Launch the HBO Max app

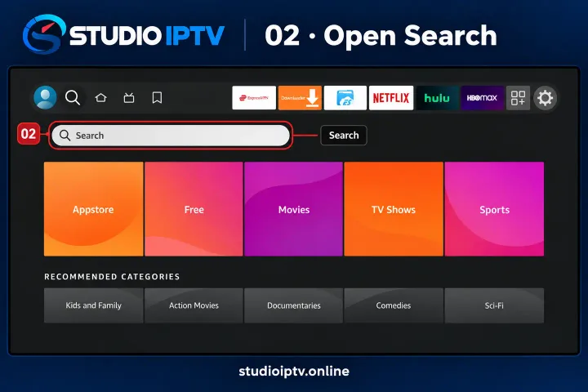(482, 98)
